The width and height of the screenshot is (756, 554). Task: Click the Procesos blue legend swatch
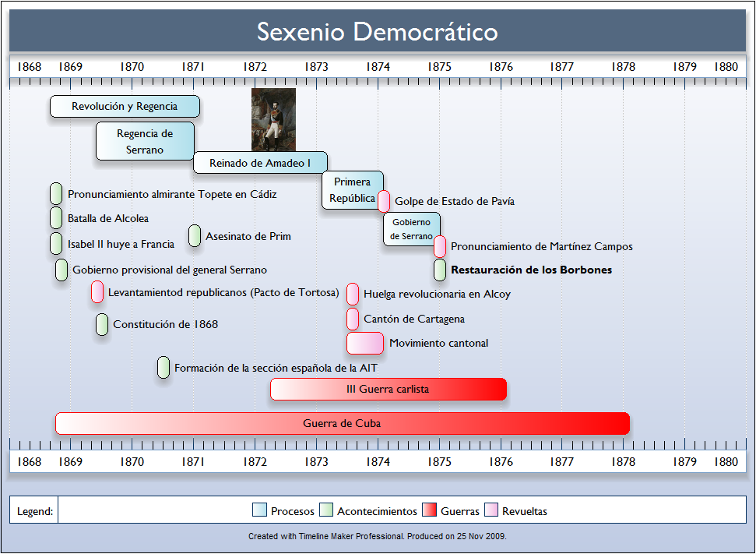click(259, 510)
